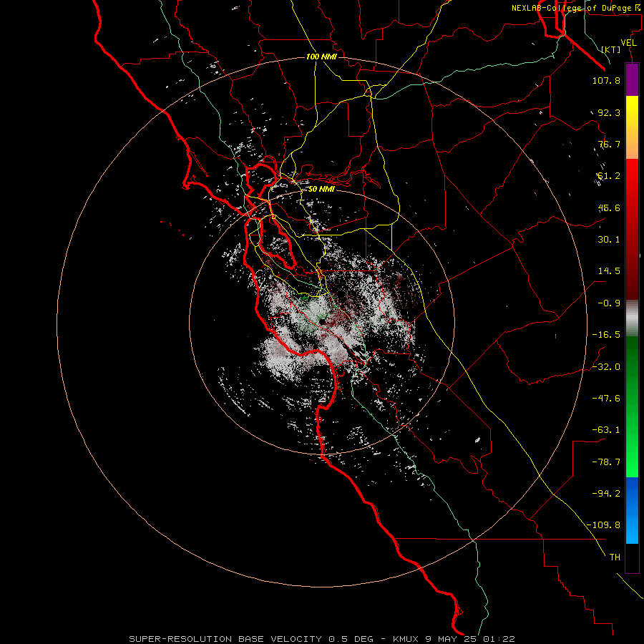644x644 pixels.
Task: Pick the black TH segment of color bar
Action: (x=632, y=558)
